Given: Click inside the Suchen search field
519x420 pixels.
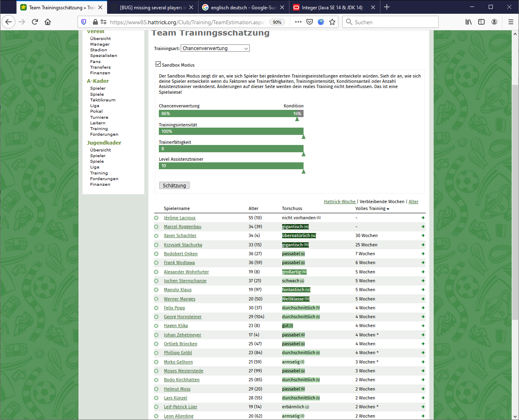Looking at the screenshot, I should pyautogui.click(x=390, y=22).
